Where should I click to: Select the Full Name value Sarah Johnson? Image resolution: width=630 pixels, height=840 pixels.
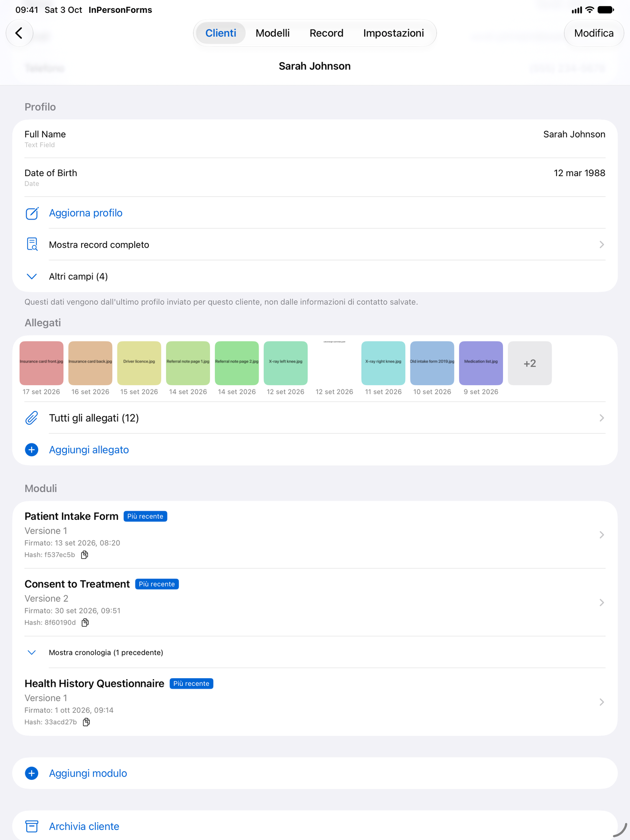click(574, 134)
